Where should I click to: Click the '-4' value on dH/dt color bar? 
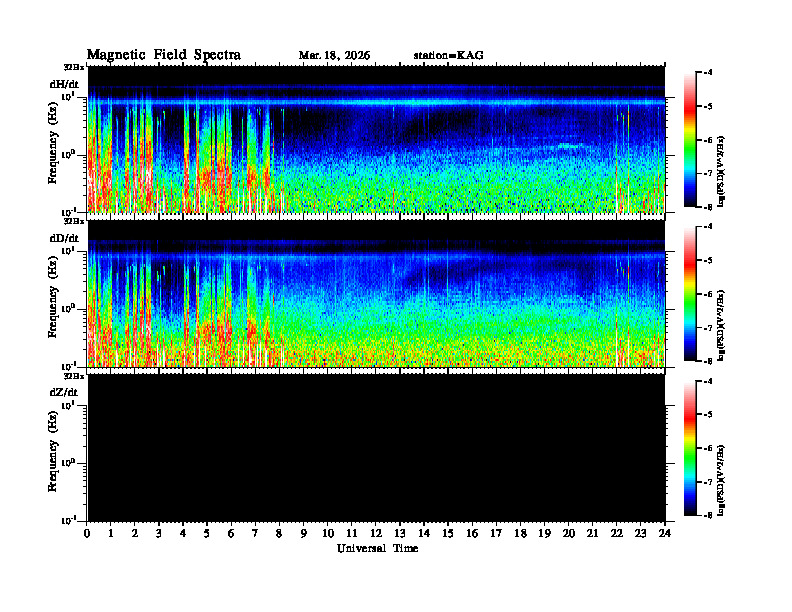pyautogui.click(x=708, y=73)
